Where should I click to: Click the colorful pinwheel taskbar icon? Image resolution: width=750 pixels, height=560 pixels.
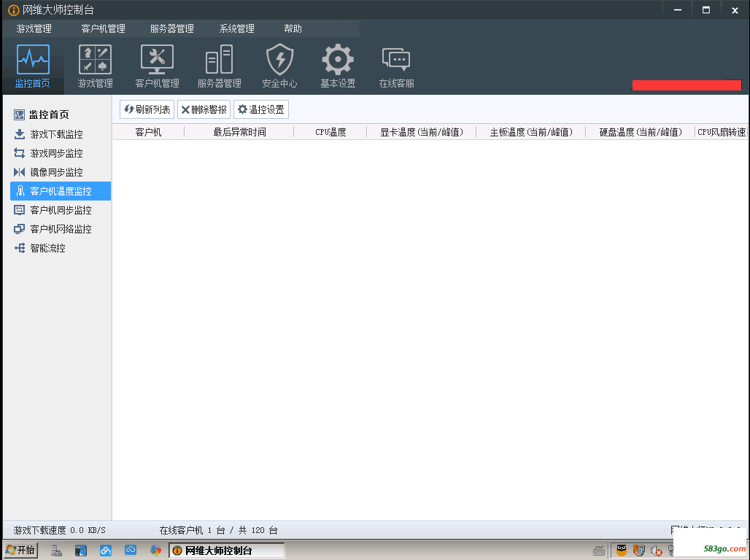pos(155,551)
